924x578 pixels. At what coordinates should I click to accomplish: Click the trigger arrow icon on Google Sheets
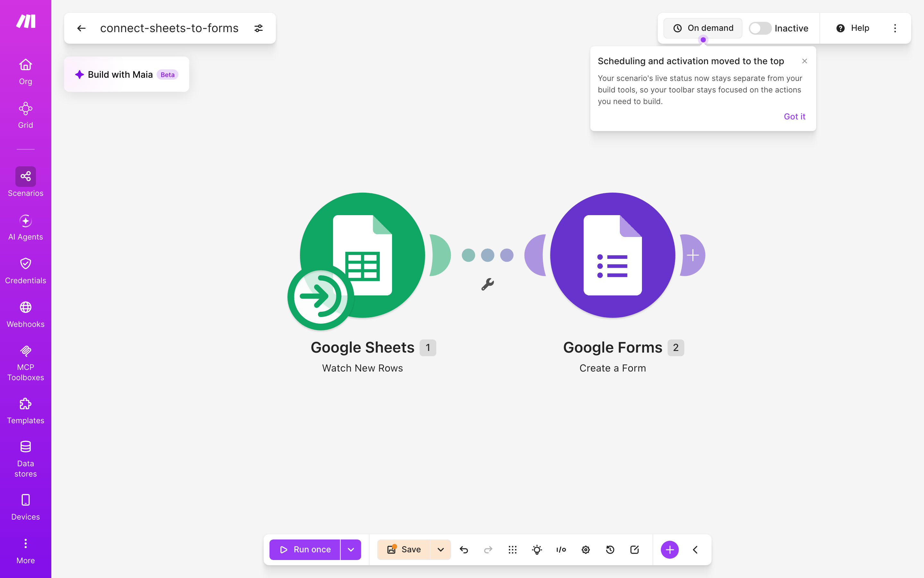pos(320,296)
